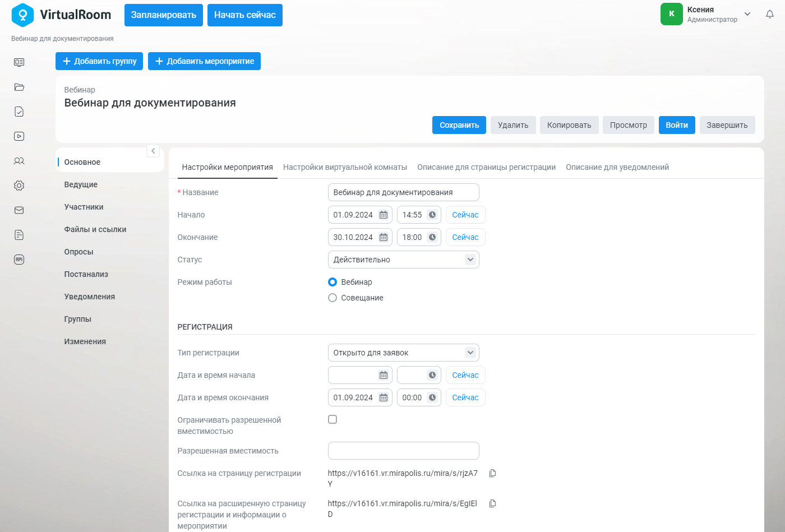Screen dimensions: 785x532
Task: Open the mail envelope icon in the sidebar
Action: 19,210
